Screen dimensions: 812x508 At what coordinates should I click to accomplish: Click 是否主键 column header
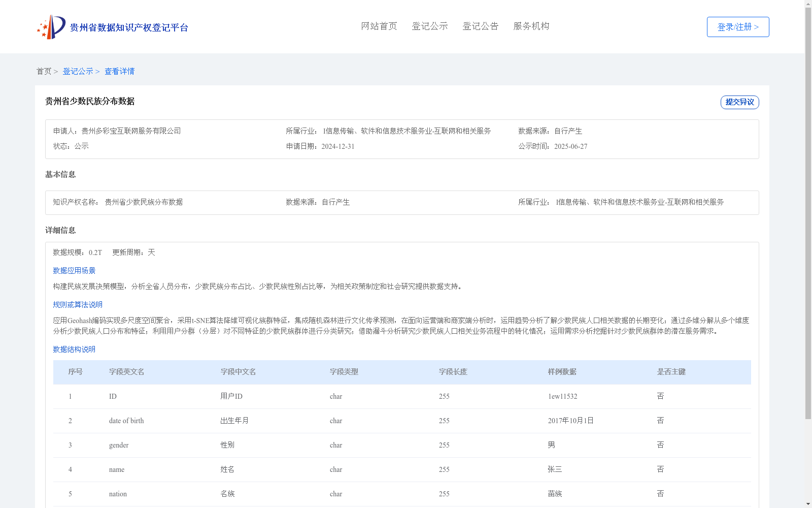671,372
